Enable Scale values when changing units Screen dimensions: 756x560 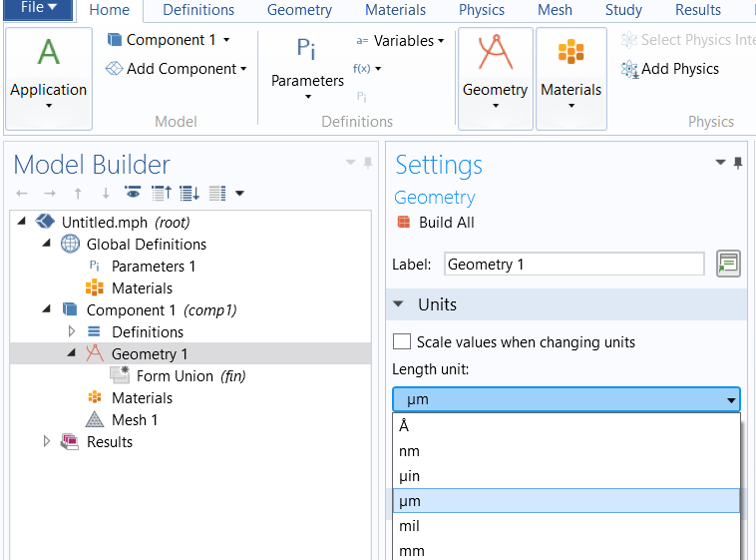click(402, 342)
